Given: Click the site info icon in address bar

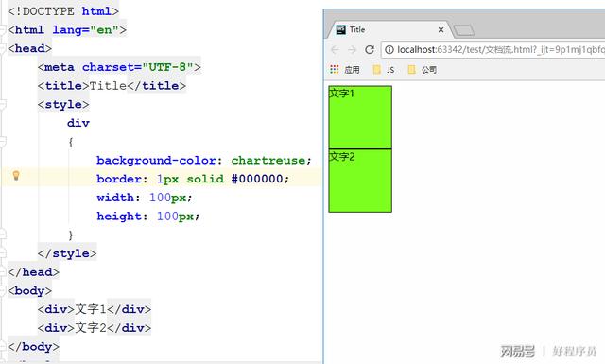Looking at the screenshot, I should [389, 50].
